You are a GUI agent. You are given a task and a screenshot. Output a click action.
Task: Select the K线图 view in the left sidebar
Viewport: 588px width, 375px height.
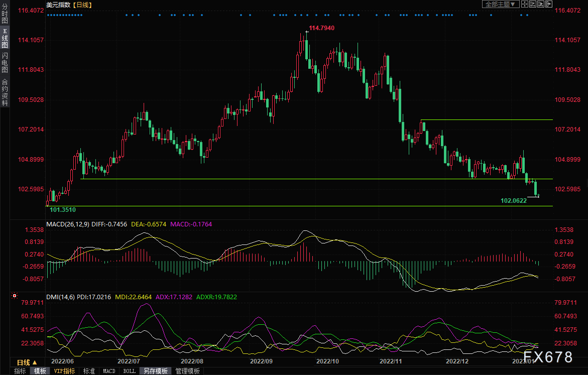click(5, 38)
